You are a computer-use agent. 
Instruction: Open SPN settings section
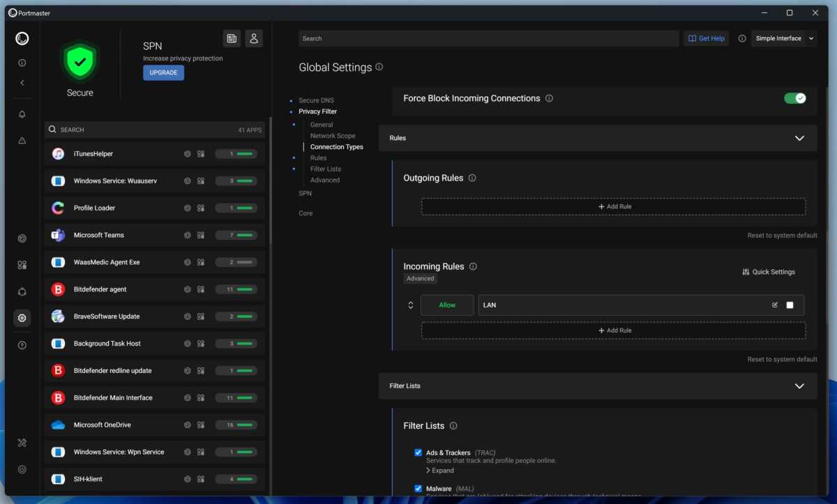(x=306, y=193)
